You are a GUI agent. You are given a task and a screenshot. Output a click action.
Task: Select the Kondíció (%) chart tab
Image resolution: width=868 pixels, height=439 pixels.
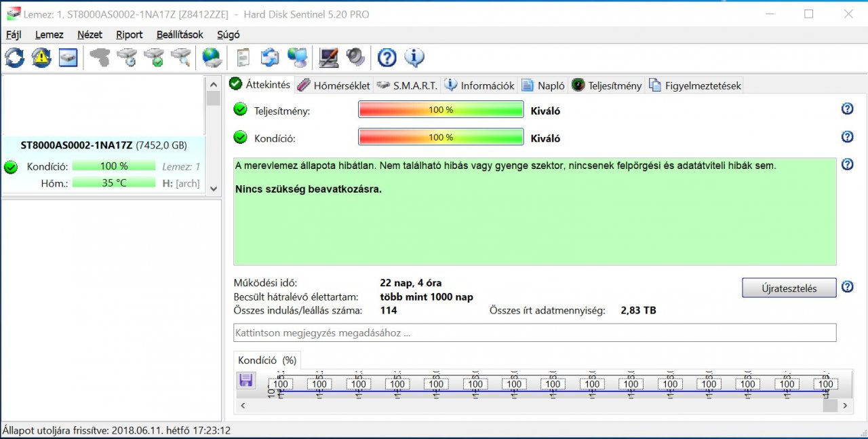click(267, 360)
